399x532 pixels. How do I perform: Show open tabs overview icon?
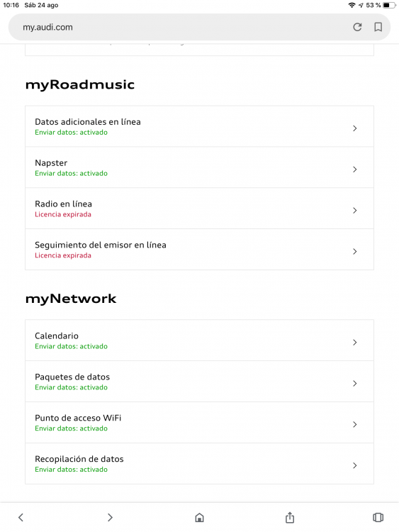pyautogui.click(x=378, y=517)
